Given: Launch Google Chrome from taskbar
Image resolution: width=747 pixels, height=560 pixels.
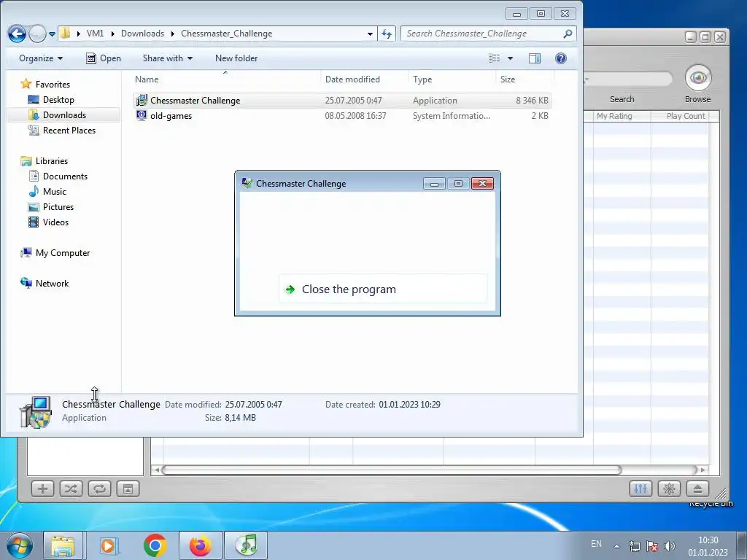Looking at the screenshot, I should [x=155, y=545].
